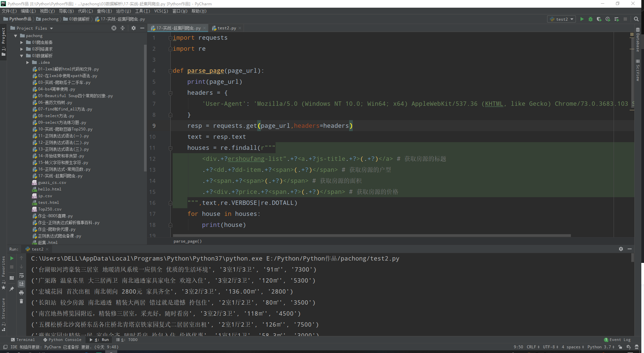Switch to the test2.py editor tab

pyautogui.click(x=226, y=28)
